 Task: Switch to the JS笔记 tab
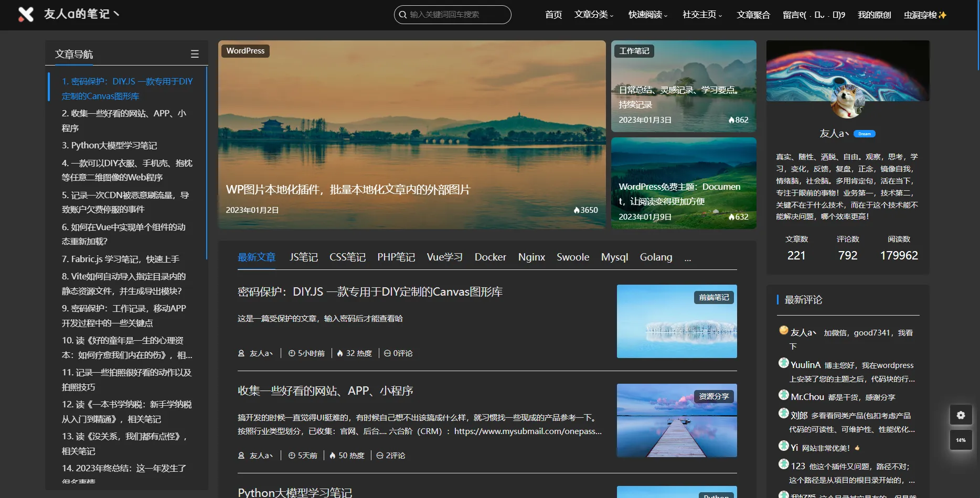[x=304, y=257]
